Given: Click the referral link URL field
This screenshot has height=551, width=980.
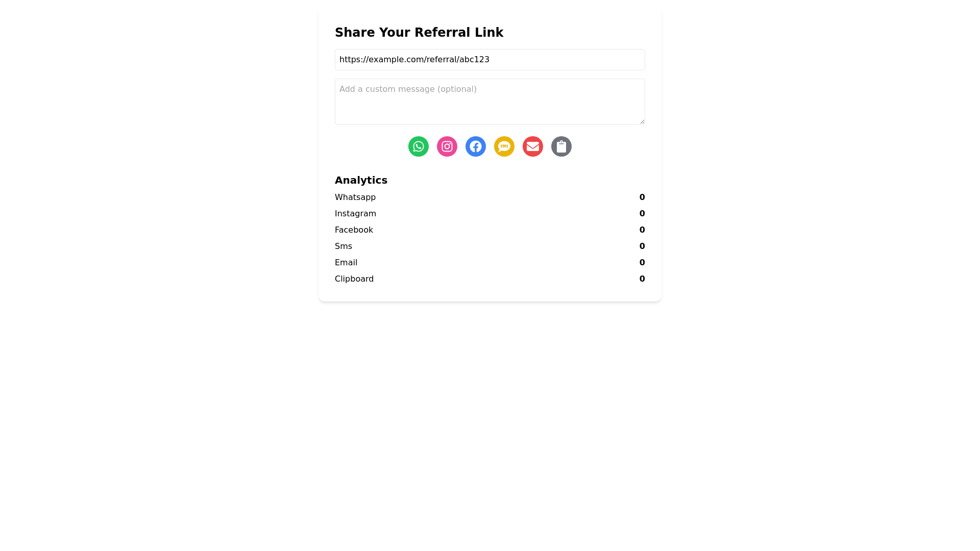Looking at the screenshot, I should coord(490,60).
